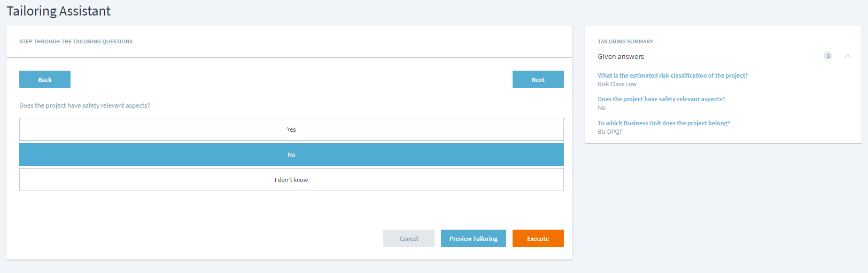The width and height of the screenshot is (868, 273).
Task: Advance using the Next button
Action: click(x=538, y=79)
